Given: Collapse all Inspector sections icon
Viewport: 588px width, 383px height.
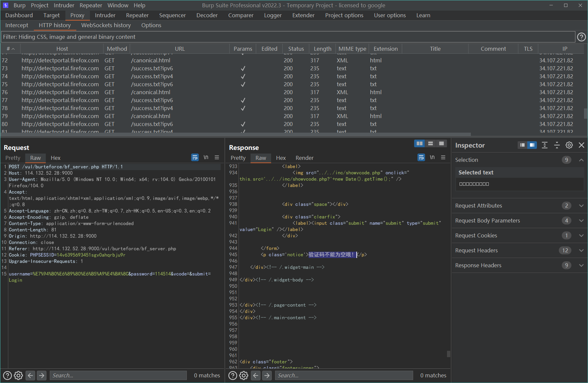Looking at the screenshot, I should tap(557, 145).
